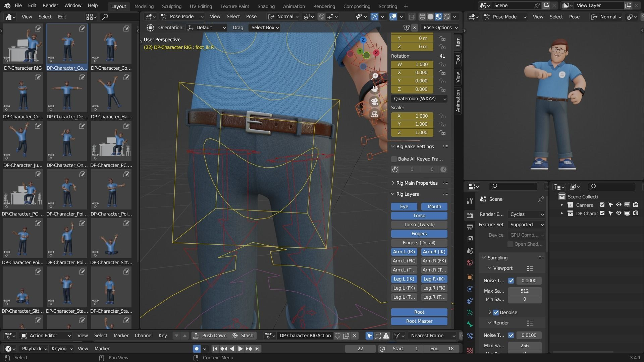The width and height of the screenshot is (644, 362).
Task: Lock the rotation W value
Action: [443, 64]
